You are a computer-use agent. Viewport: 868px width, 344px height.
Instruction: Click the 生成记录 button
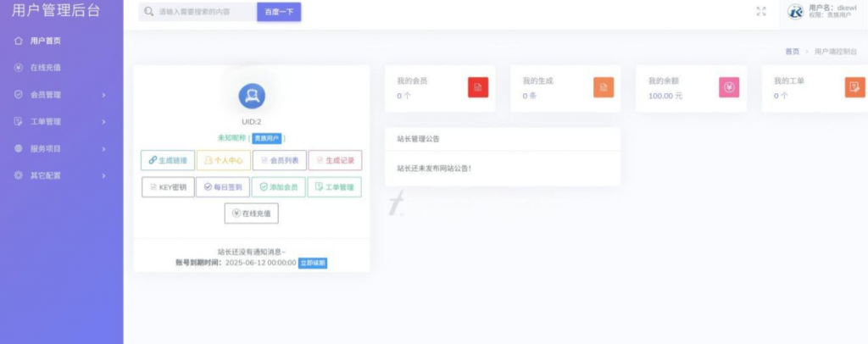pyautogui.click(x=335, y=160)
